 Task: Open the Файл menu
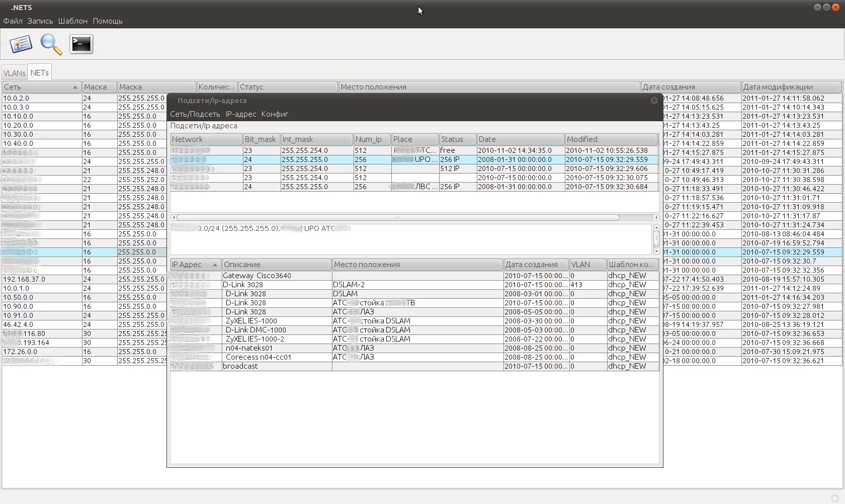13,21
